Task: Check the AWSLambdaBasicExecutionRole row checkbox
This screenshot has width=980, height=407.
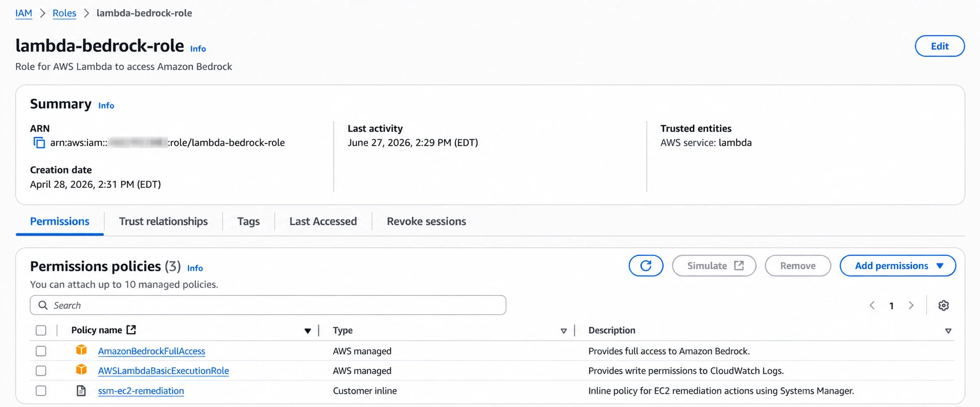Action: pos(41,371)
